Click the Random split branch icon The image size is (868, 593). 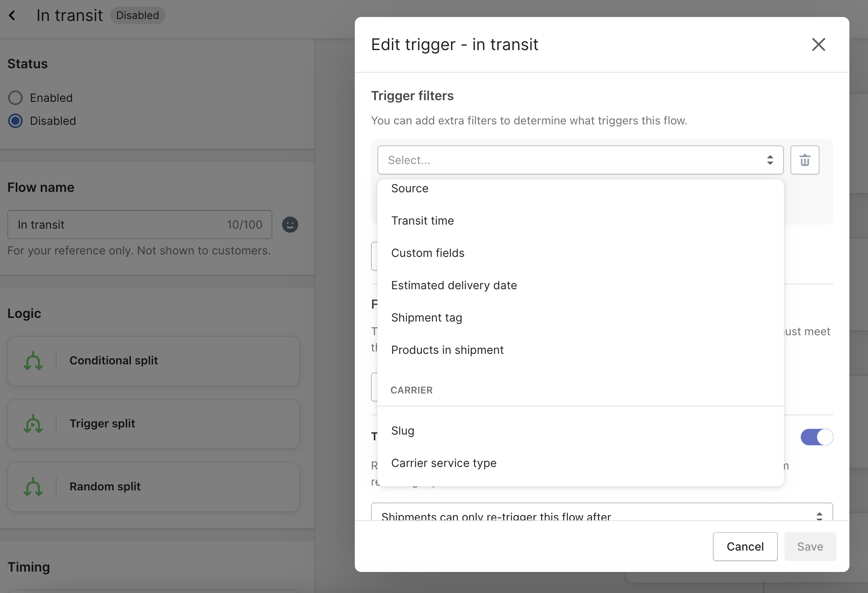point(33,487)
